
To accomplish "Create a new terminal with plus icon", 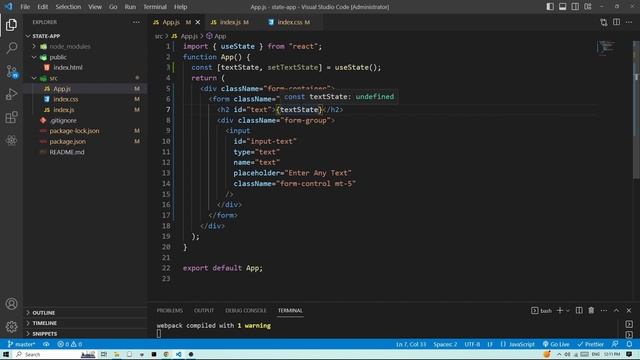I will click(560, 311).
